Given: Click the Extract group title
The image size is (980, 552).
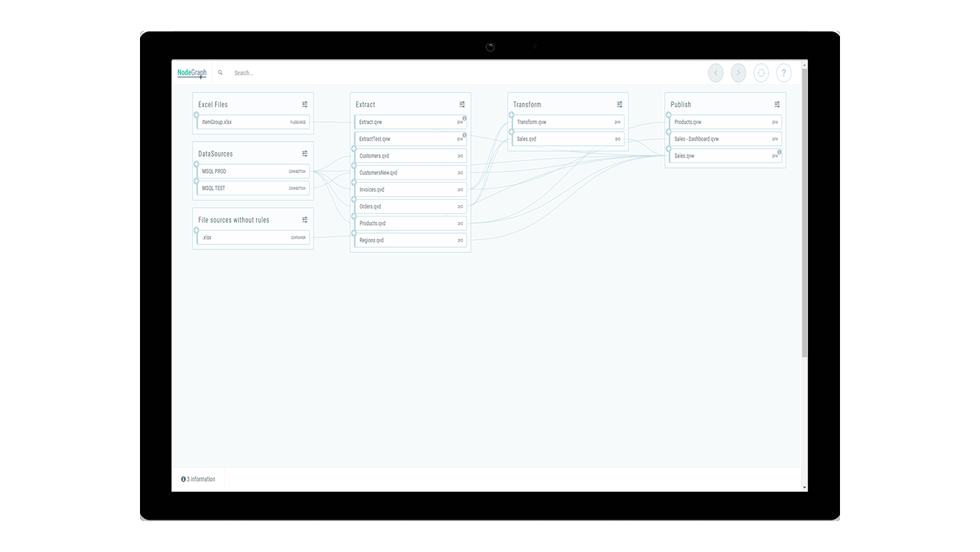Looking at the screenshot, I should [365, 104].
